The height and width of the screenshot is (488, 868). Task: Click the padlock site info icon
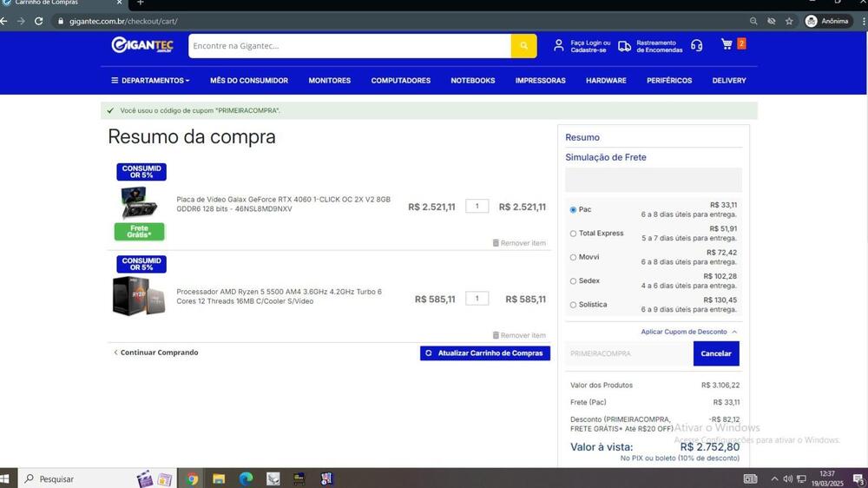[61, 21]
